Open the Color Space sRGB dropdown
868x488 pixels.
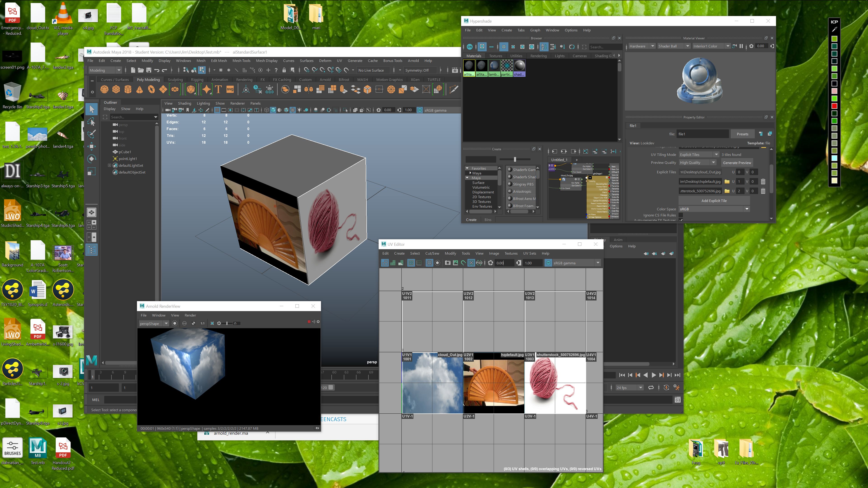click(x=714, y=209)
